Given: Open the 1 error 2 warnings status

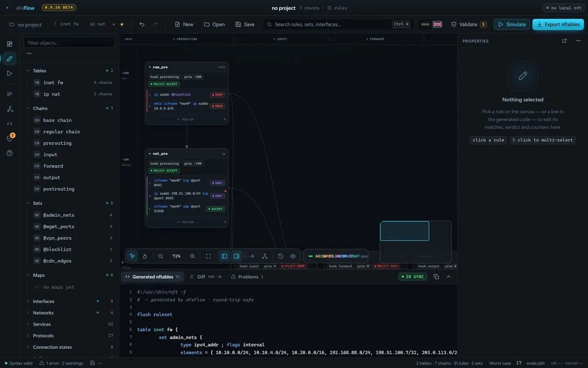Looking at the screenshot, I should [61, 363].
